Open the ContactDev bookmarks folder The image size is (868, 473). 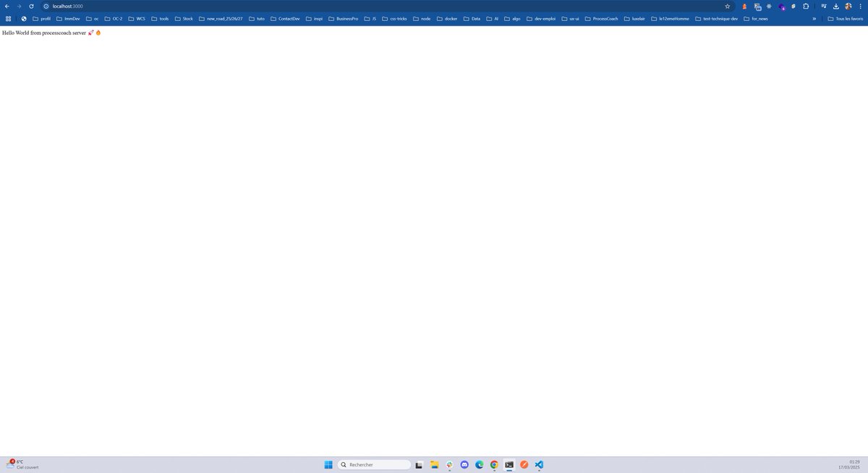(x=285, y=18)
